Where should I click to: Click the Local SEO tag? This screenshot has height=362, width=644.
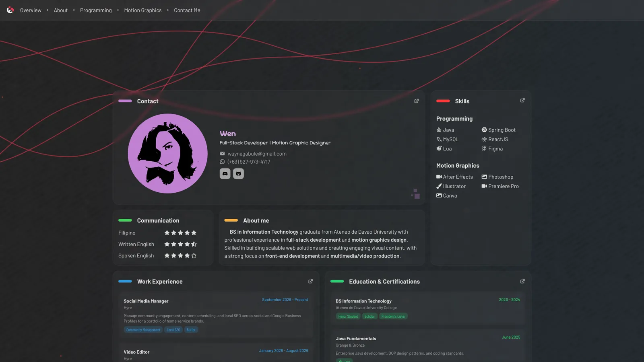coord(173,330)
